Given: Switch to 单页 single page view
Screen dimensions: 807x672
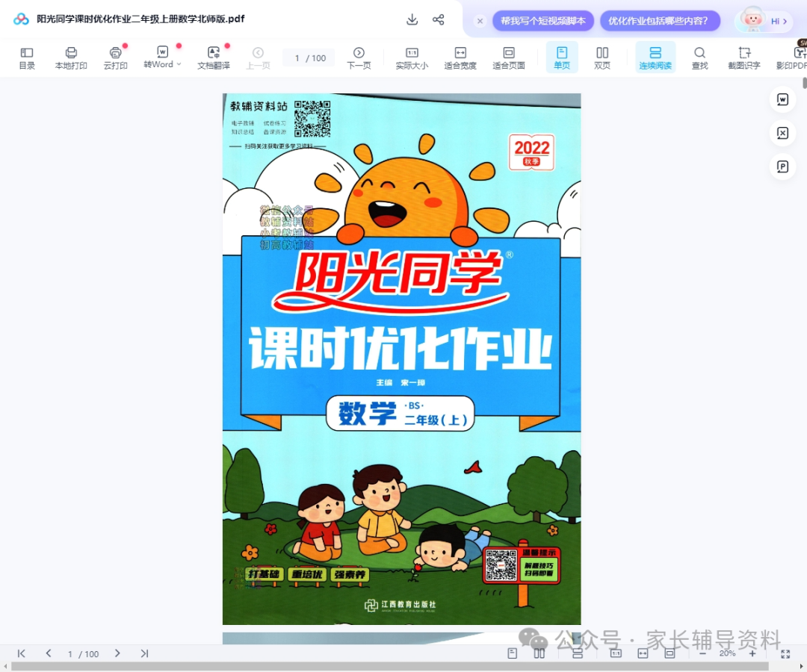Looking at the screenshot, I should point(561,57).
